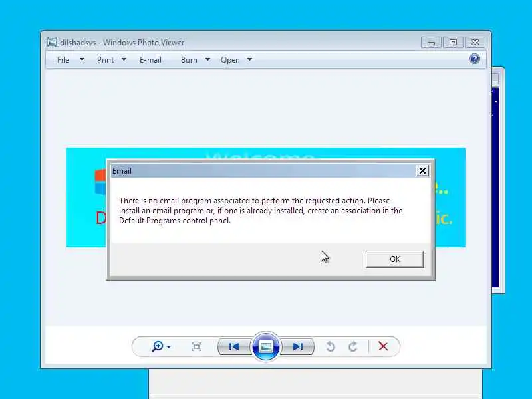Open the Print menu

coord(105,60)
